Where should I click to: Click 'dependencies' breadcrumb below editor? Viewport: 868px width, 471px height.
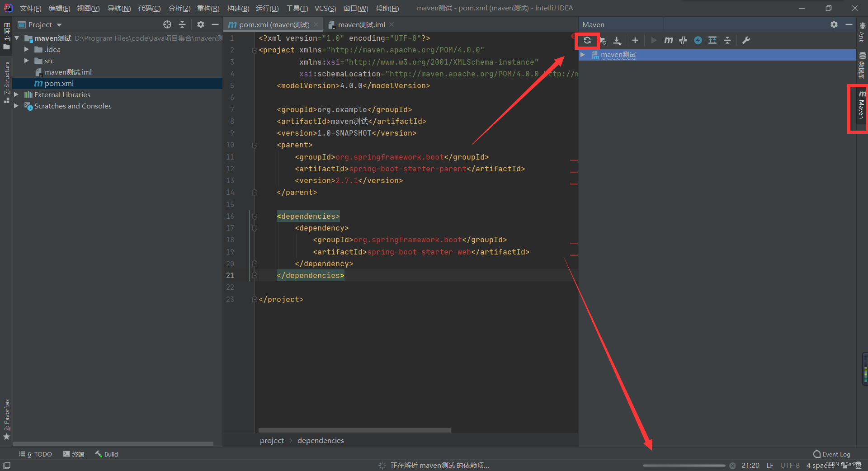click(321, 440)
